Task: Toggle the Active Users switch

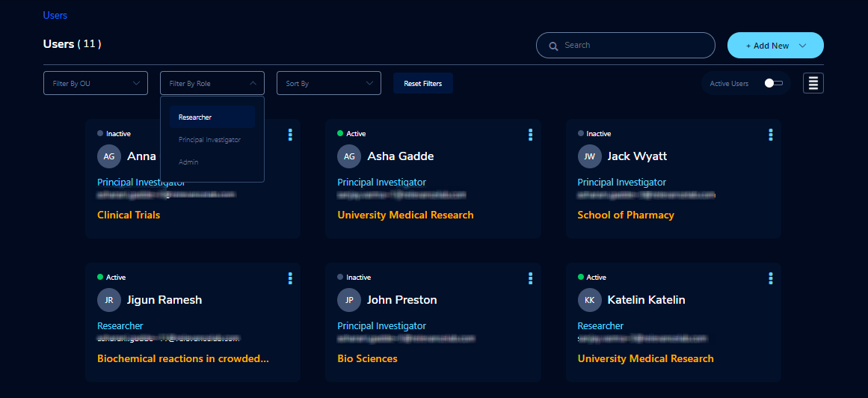Action: (774, 83)
